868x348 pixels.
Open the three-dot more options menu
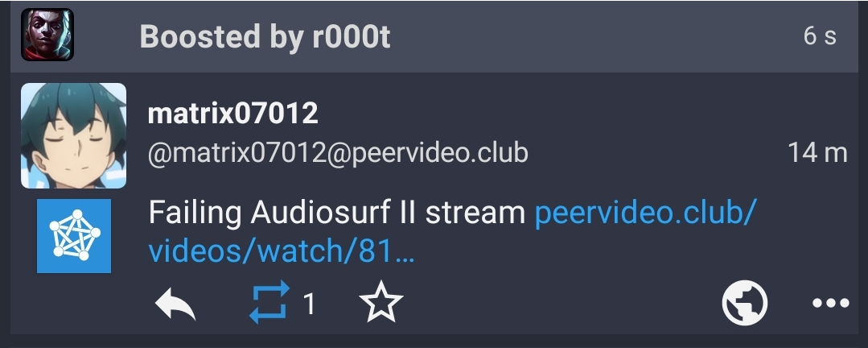830,303
